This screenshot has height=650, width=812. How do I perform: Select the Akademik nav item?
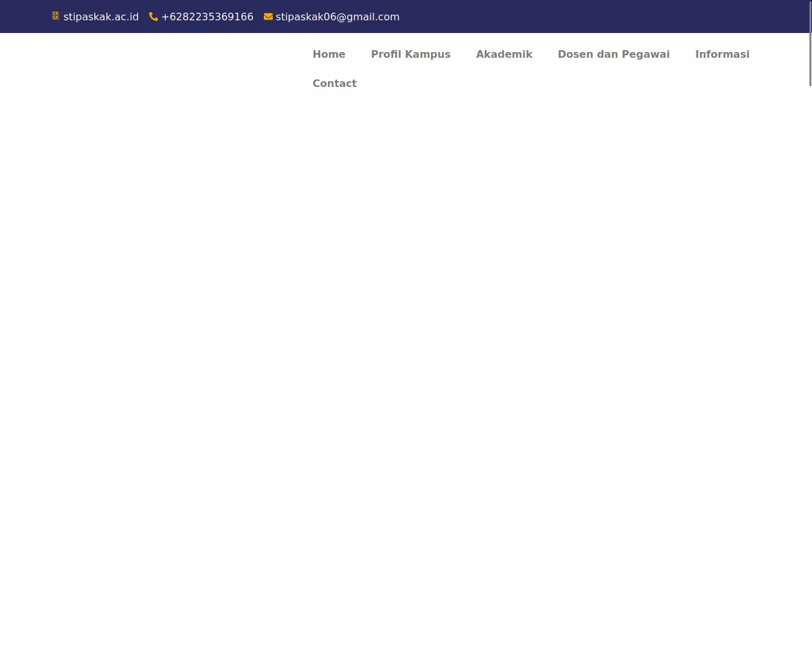coord(504,54)
